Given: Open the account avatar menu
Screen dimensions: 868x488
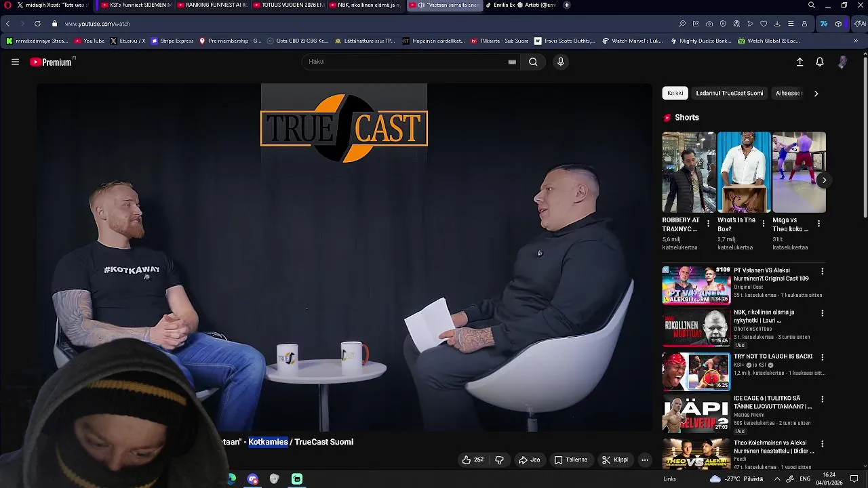Looking at the screenshot, I should pos(842,62).
